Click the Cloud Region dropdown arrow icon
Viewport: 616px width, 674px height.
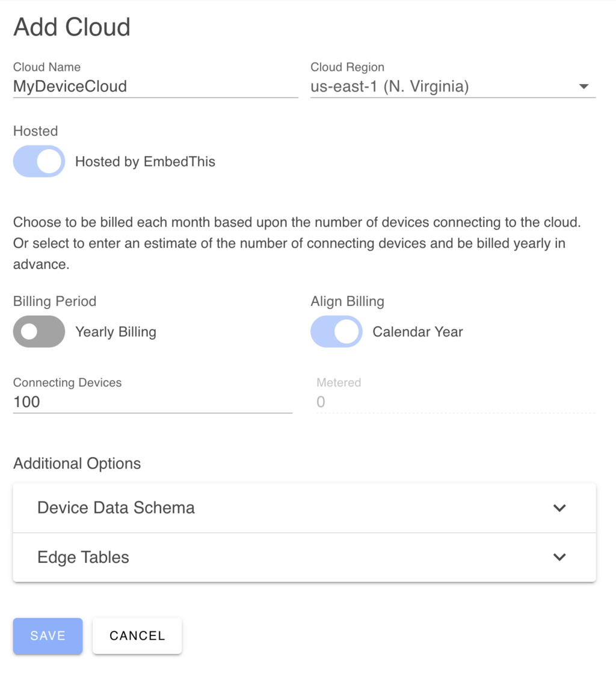[583, 86]
